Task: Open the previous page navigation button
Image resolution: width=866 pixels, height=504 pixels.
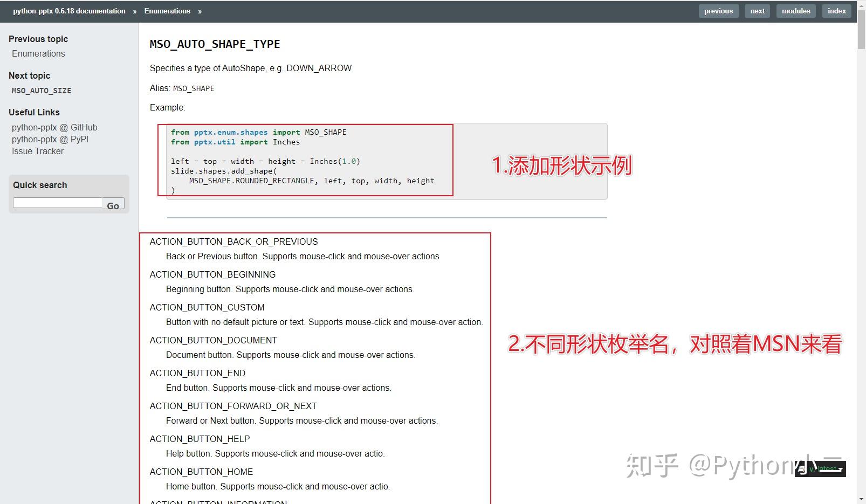Action: (718, 11)
